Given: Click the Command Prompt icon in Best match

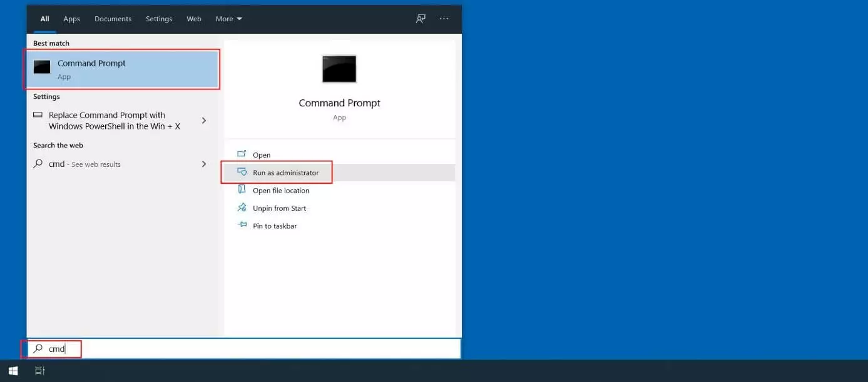Looking at the screenshot, I should (x=42, y=68).
